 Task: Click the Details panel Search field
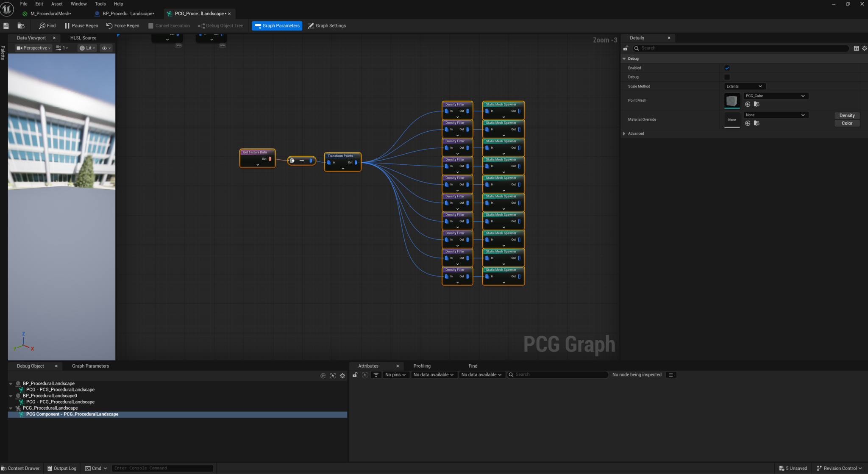point(741,48)
